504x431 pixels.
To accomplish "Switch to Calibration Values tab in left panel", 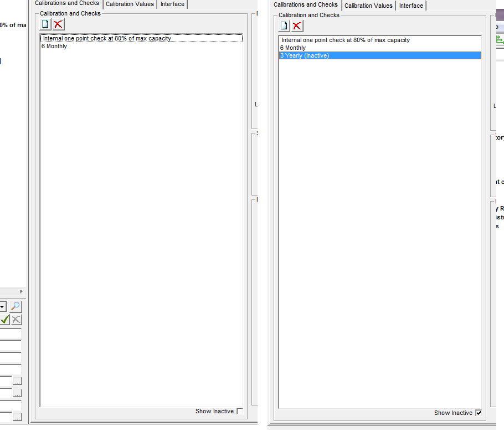I will 130,4.
